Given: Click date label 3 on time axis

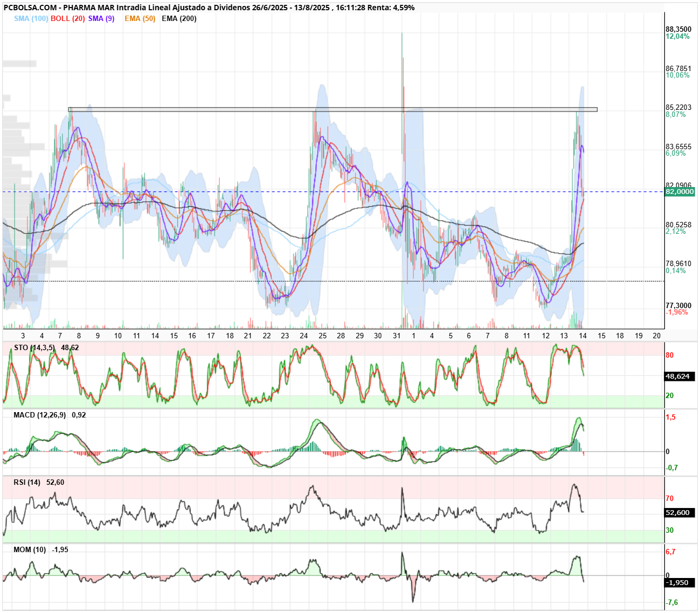Looking at the screenshot, I should click(23, 336).
